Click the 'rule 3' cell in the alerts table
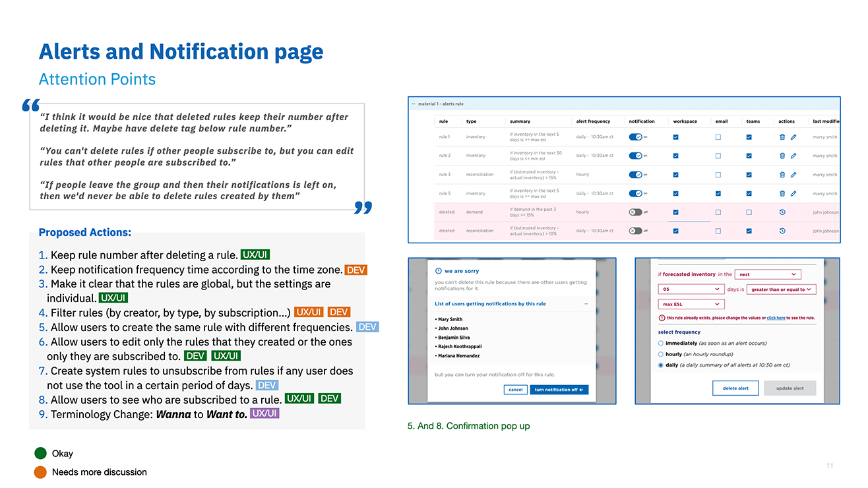This screenshot has height=488, width=868. click(445, 175)
